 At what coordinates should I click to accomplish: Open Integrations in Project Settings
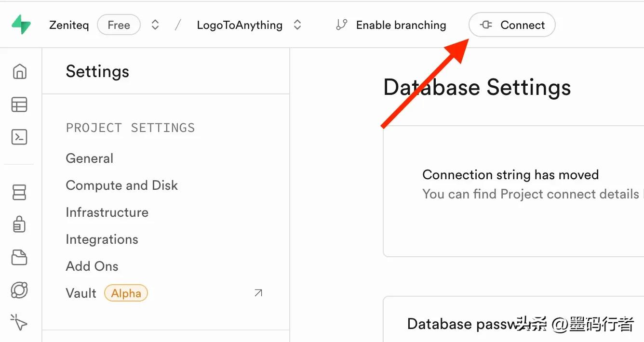click(x=102, y=239)
